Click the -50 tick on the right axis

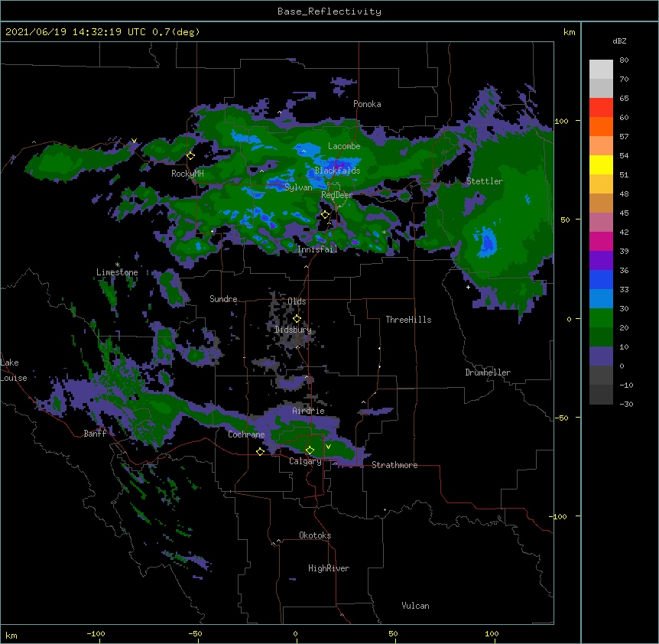click(x=560, y=418)
